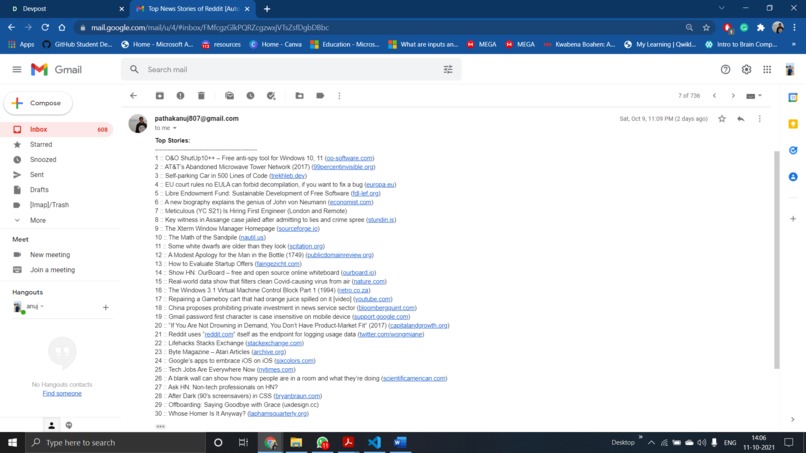Show search options filter
The image size is (806, 453).
tap(448, 69)
